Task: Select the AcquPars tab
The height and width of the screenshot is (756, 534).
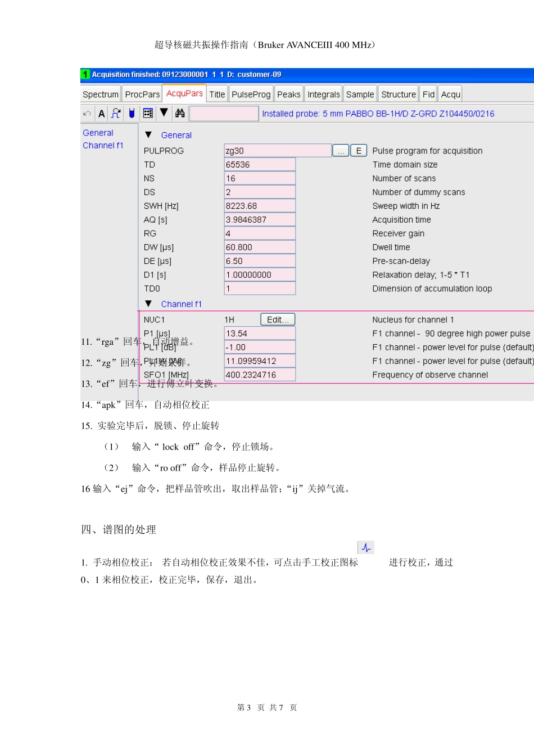Action: click(184, 93)
